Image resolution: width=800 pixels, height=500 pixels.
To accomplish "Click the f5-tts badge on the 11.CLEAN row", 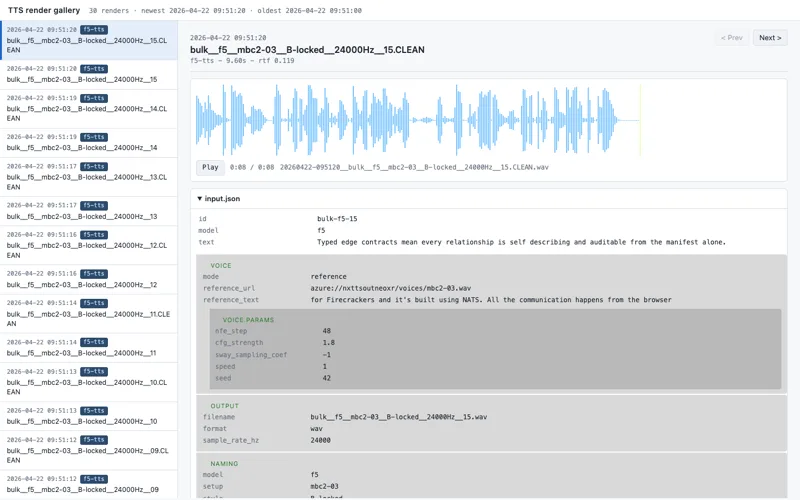I will [94, 303].
